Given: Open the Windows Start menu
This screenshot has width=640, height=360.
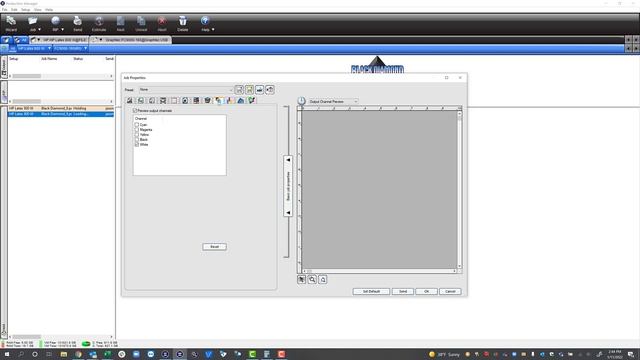Looking at the screenshot, I should (7, 354).
